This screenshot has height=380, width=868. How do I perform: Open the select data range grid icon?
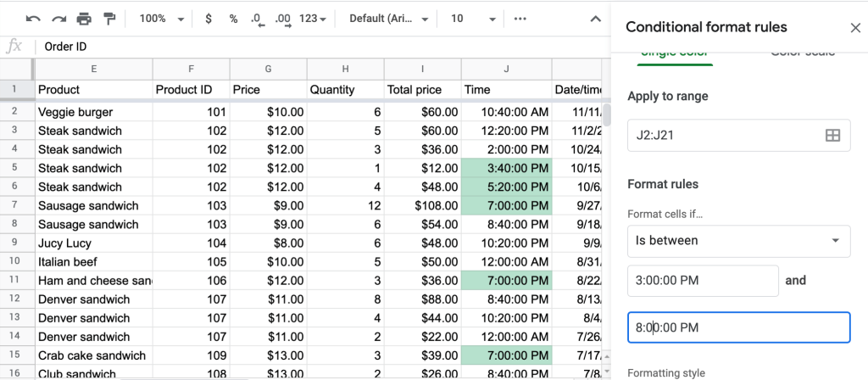832,135
